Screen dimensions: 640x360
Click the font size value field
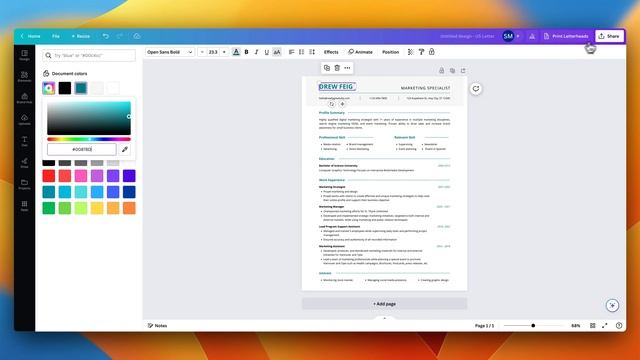(213, 52)
